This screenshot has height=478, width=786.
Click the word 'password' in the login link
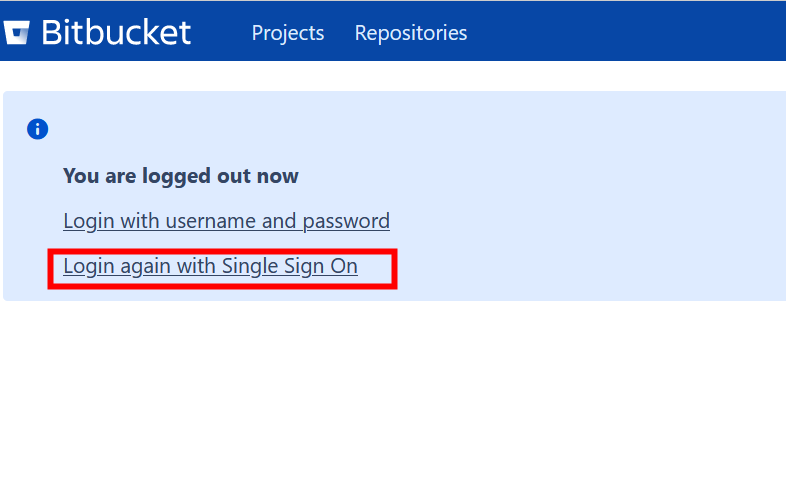pos(348,220)
